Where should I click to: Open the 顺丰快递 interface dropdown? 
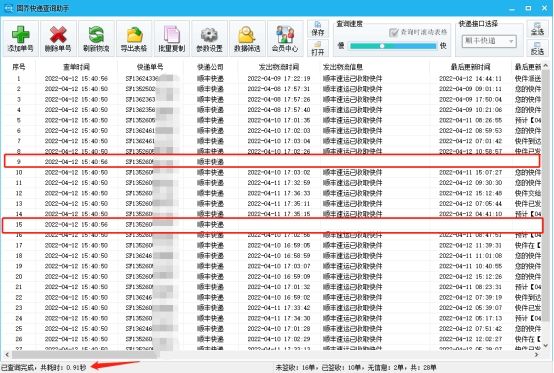coord(489,41)
